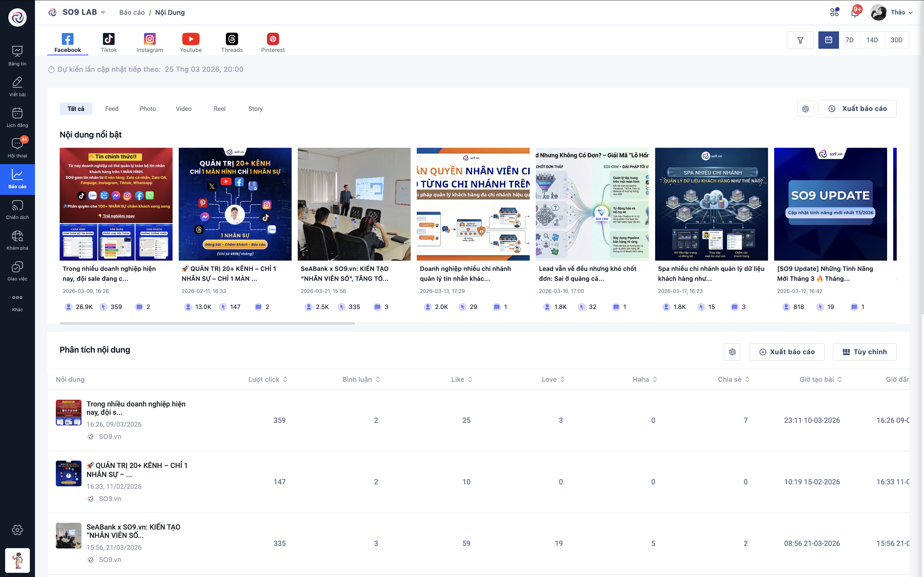Select the 7D time range
Screen dimensions: 924x577
[849, 40]
